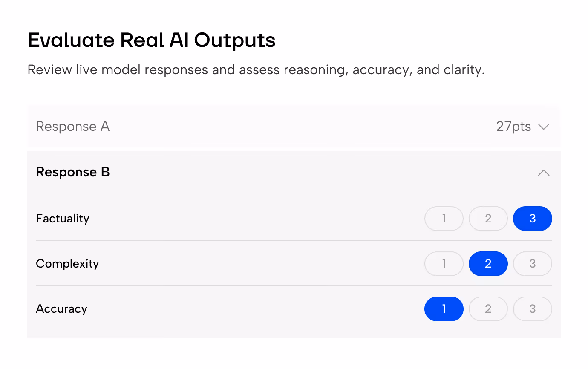The image size is (588, 369).
Task: Select the highlighted 1 for Accuracy
Action: (x=444, y=309)
